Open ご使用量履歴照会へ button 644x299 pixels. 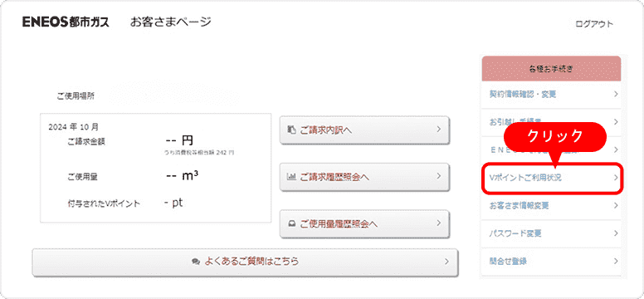[x=364, y=223]
